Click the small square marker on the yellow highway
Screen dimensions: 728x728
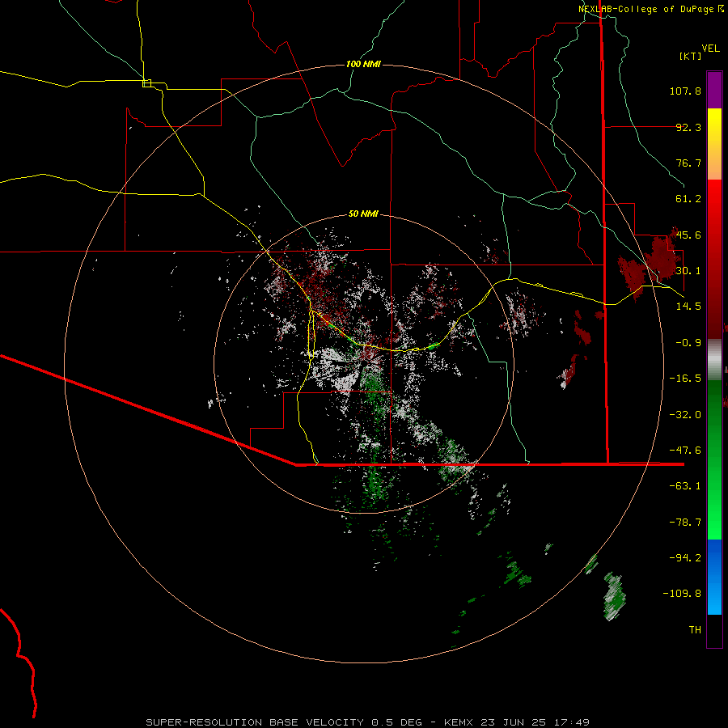[146, 83]
